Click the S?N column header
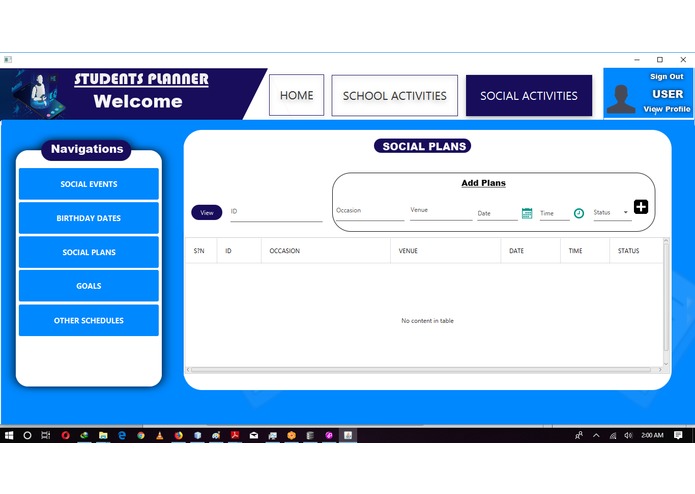695x494 pixels. (x=201, y=251)
